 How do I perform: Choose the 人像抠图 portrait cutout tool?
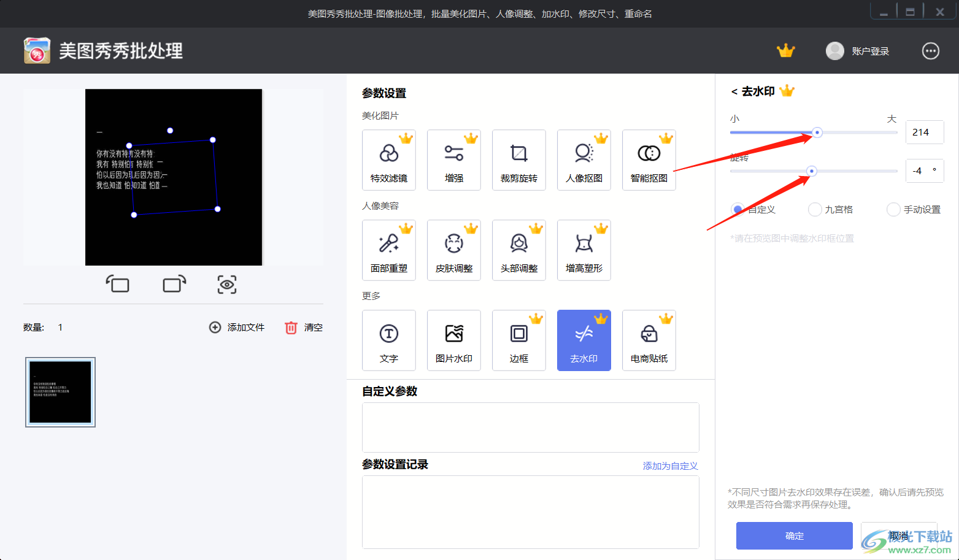point(584,160)
